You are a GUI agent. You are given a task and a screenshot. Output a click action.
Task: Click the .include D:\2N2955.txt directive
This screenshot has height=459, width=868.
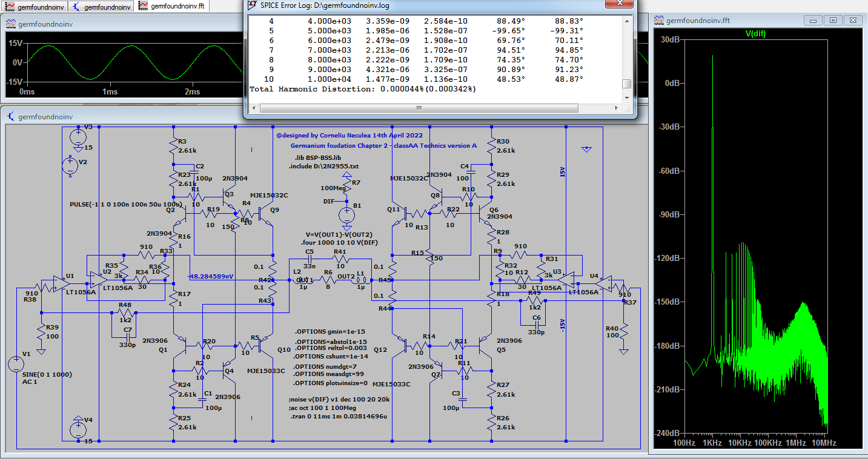point(323,166)
